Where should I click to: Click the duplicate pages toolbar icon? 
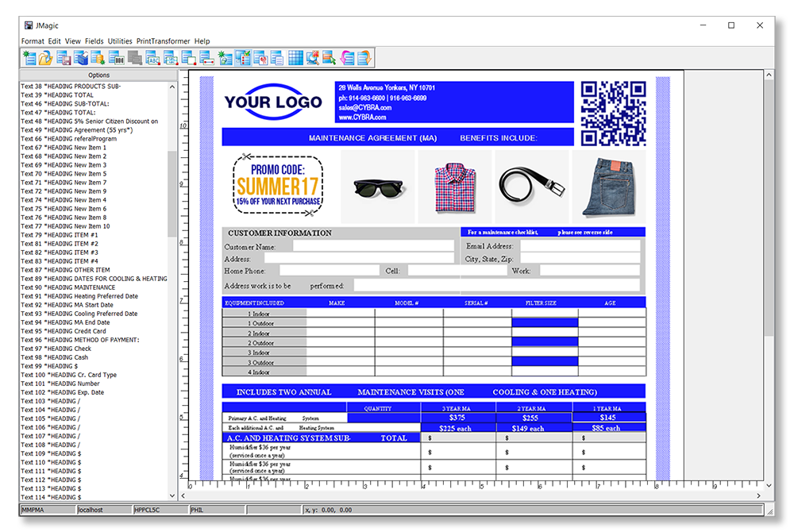coord(277,59)
